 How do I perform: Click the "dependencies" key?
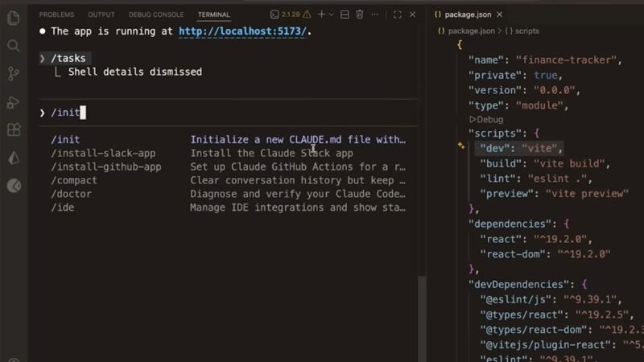510,224
